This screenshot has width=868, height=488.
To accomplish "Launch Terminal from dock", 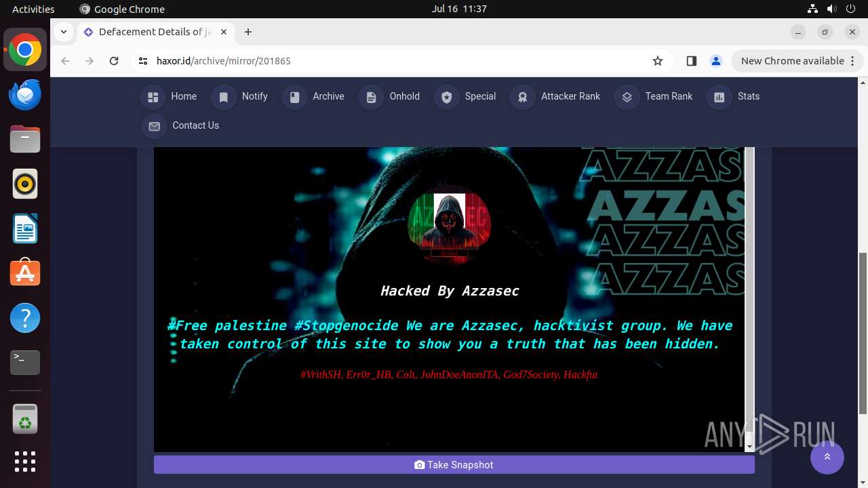I will coord(25,363).
